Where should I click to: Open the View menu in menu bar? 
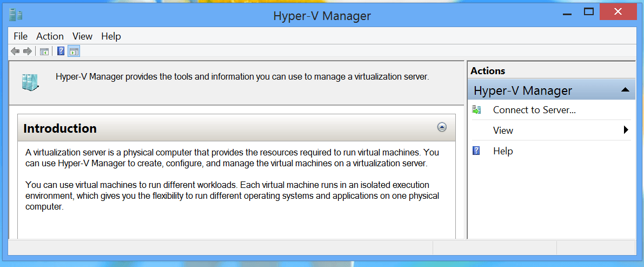click(x=83, y=36)
